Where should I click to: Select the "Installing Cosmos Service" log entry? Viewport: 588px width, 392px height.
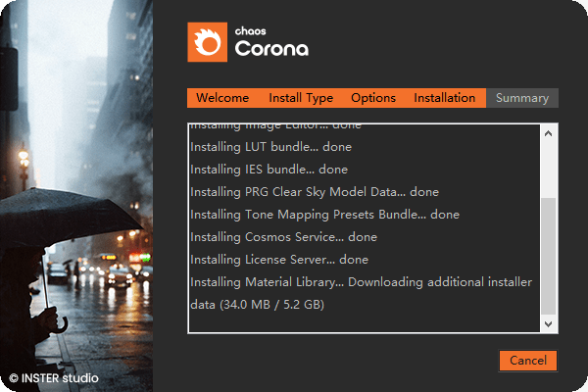tap(283, 237)
